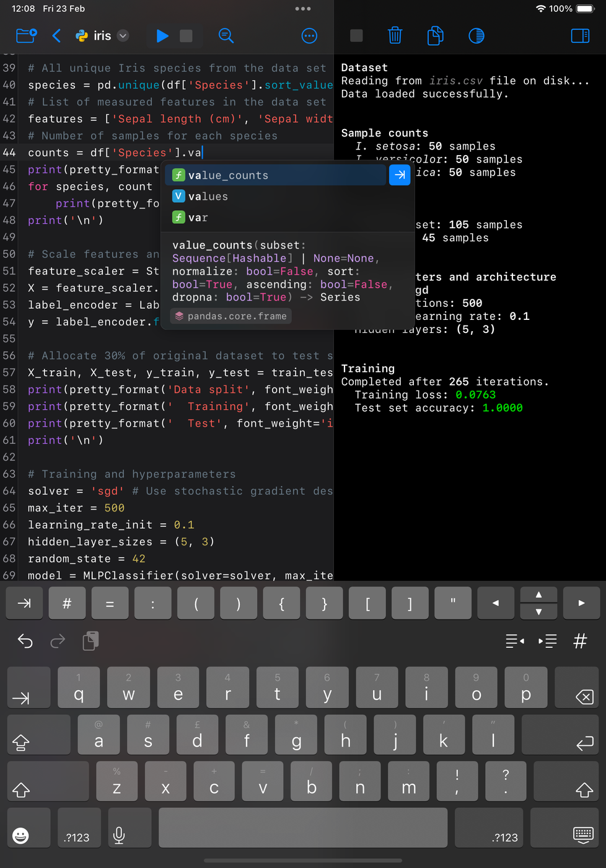Tap the emoji keyboard key
This screenshot has height=868, width=606.
(x=21, y=836)
